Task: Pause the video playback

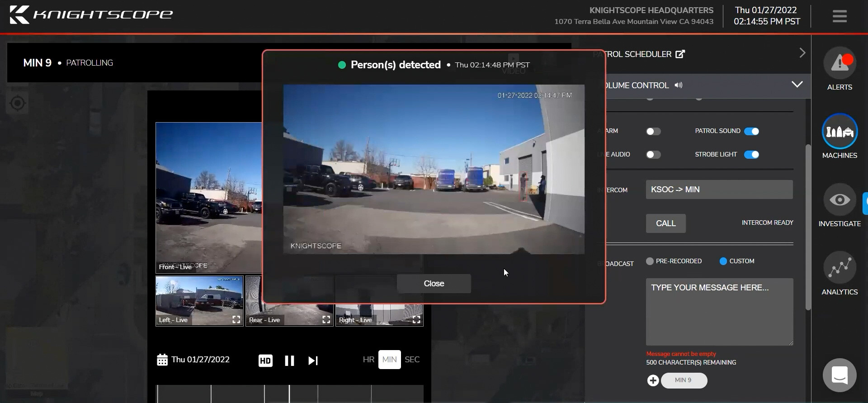Action: click(289, 360)
